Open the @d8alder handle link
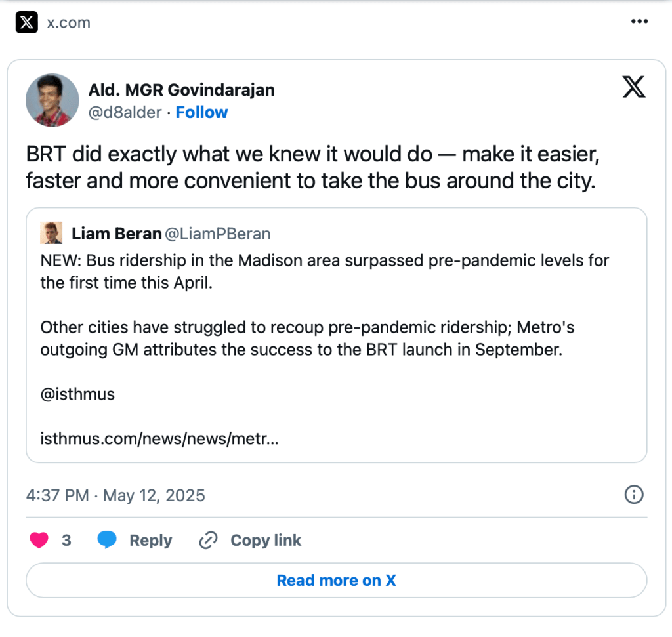Image resolution: width=672 pixels, height=637 pixels. pos(125,113)
